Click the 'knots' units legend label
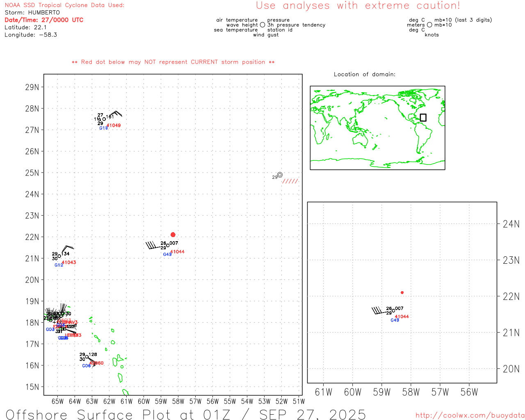 pos(432,35)
